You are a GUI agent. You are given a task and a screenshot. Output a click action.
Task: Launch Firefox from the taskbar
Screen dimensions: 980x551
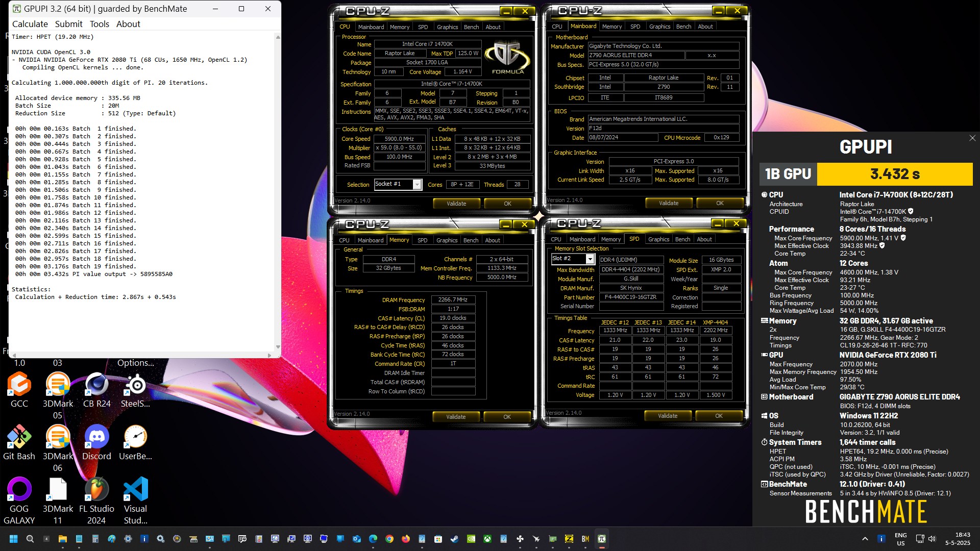click(406, 539)
